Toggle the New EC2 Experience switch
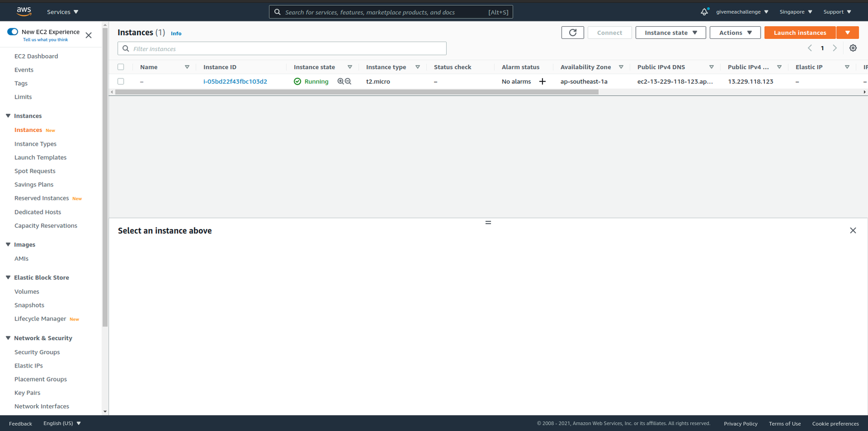 coord(13,32)
